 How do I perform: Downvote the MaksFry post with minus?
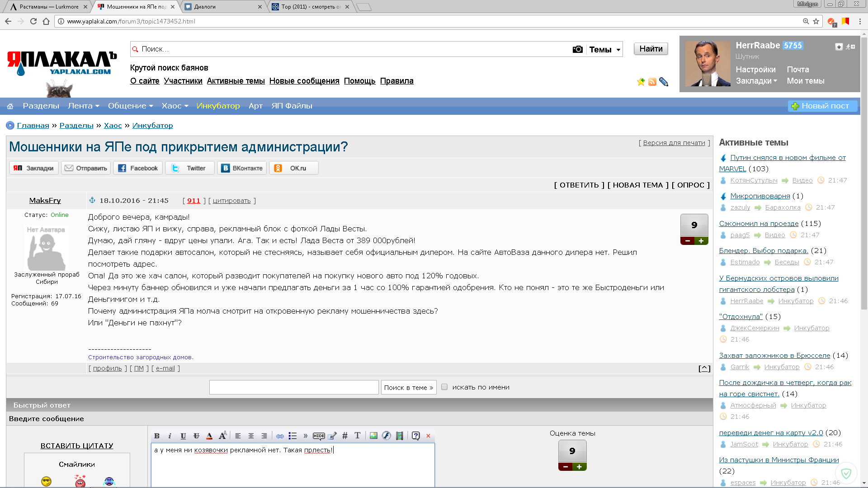point(688,241)
